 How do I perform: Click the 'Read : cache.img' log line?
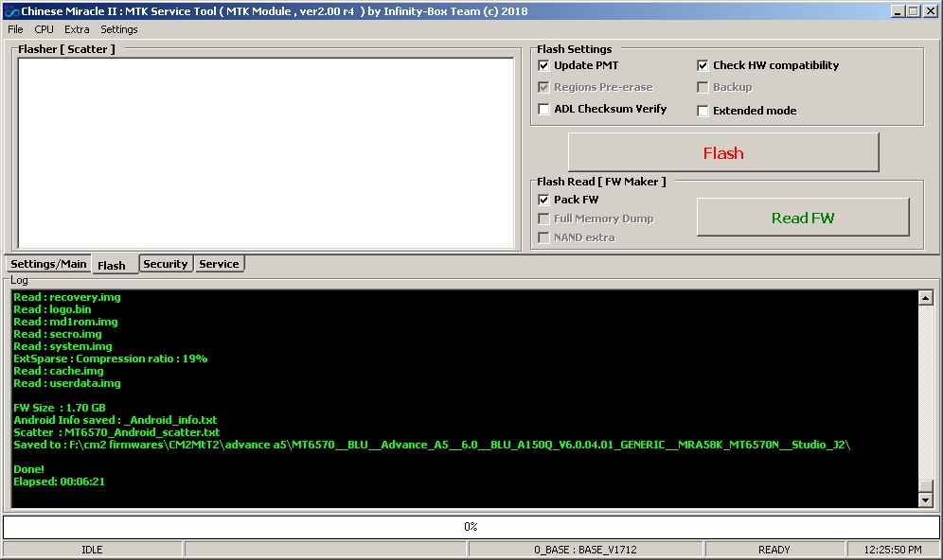pos(59,371)
